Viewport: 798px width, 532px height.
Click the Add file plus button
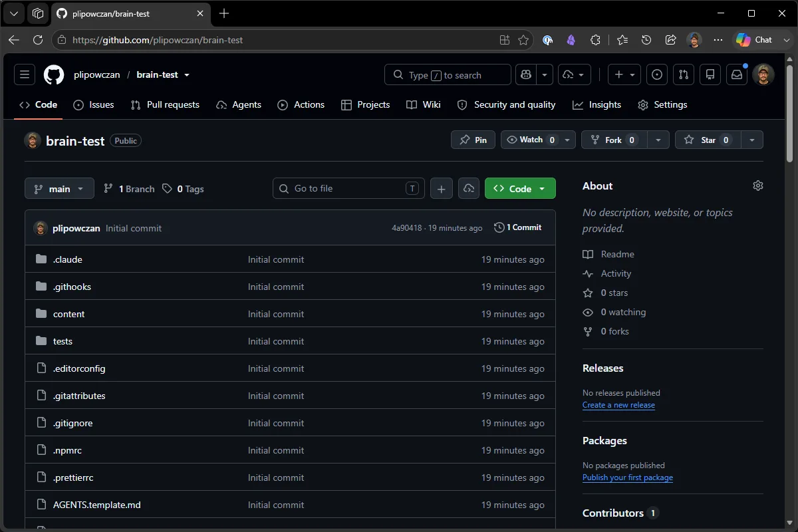[442, 189]
